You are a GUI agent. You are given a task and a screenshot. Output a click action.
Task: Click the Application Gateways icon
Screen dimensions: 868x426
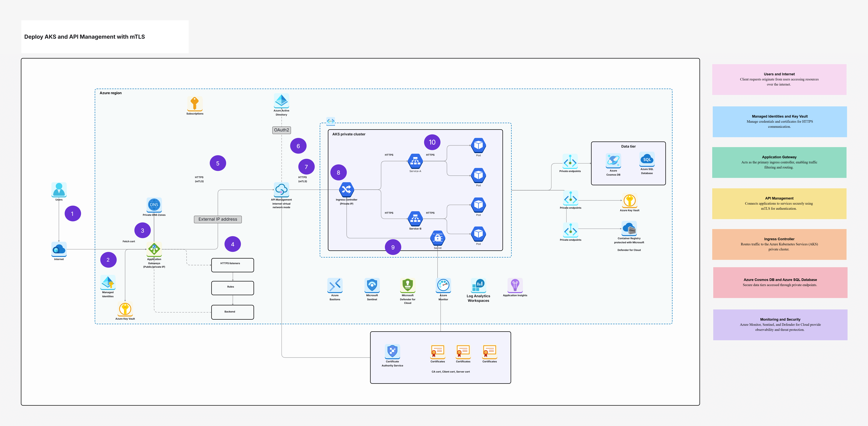[x=154, y=249]
